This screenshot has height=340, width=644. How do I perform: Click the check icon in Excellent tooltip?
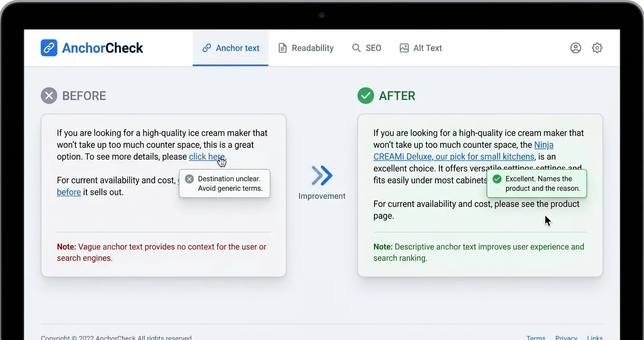point(497,179)
